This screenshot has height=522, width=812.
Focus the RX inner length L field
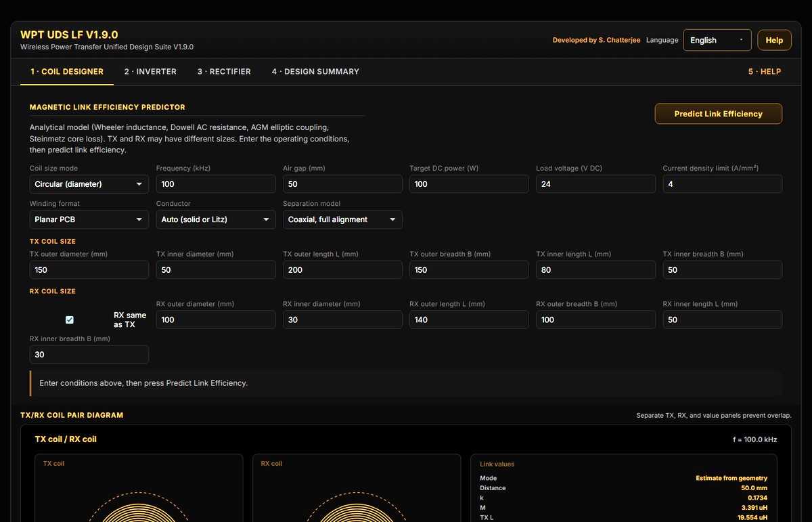[722, 320]
